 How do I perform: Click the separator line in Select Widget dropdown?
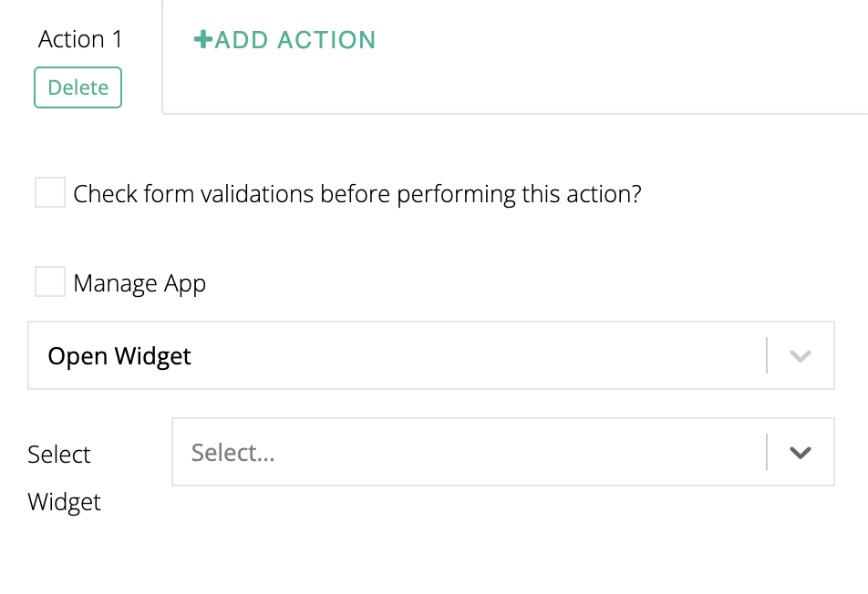pyautogui.click(x=767, y=452)
